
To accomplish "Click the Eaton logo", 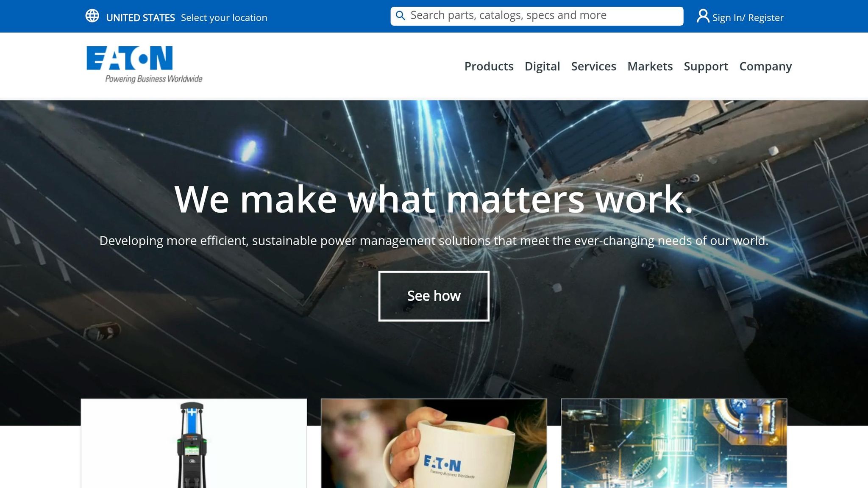I will click(x=130, y=58).
